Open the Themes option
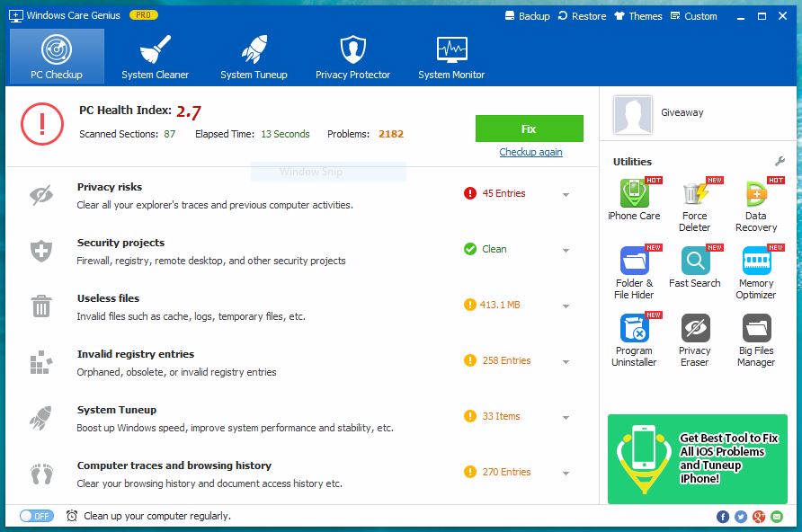 638,16
